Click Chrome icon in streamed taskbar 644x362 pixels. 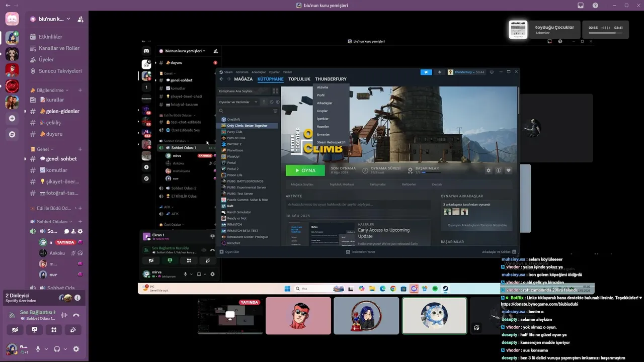point(393,289)
